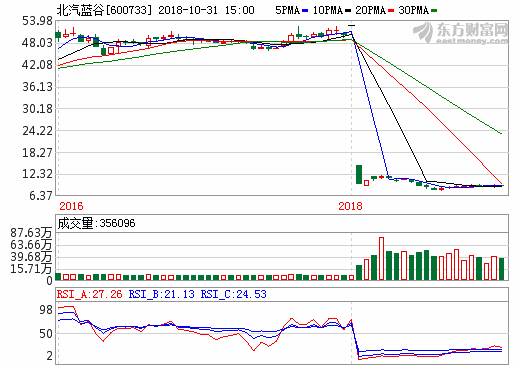Viewport: 520px width, 365px height.
Task: Click the 20PMA legend label
Action: 371,10
